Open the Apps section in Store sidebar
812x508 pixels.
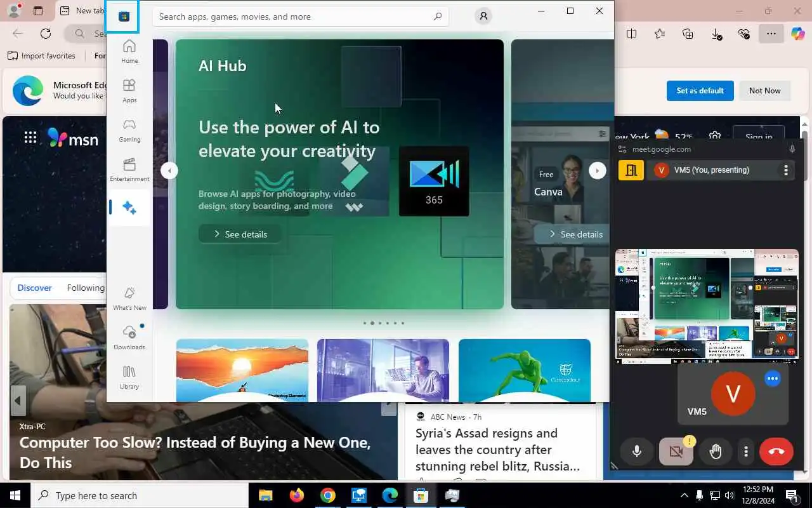(x=129, y=91)
